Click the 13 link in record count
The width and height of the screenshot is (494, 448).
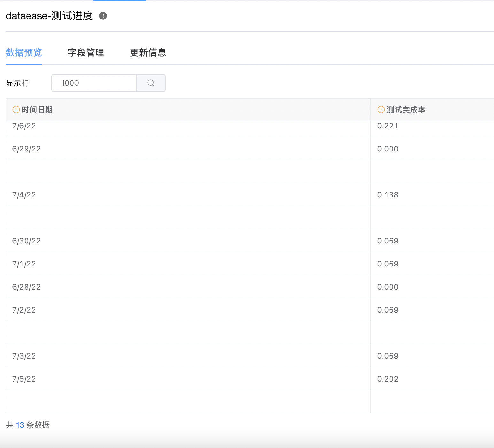[19, 425]
